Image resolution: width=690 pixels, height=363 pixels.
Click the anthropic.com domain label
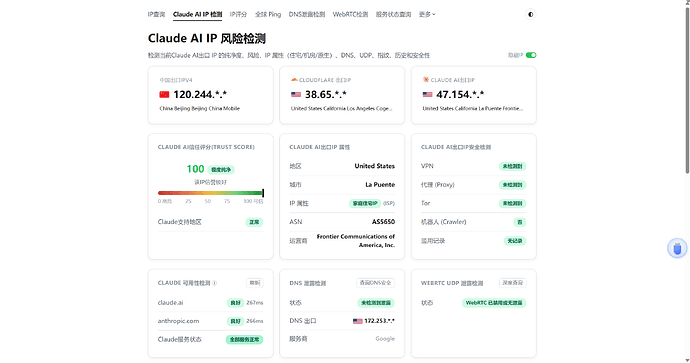tap(178, 321)
